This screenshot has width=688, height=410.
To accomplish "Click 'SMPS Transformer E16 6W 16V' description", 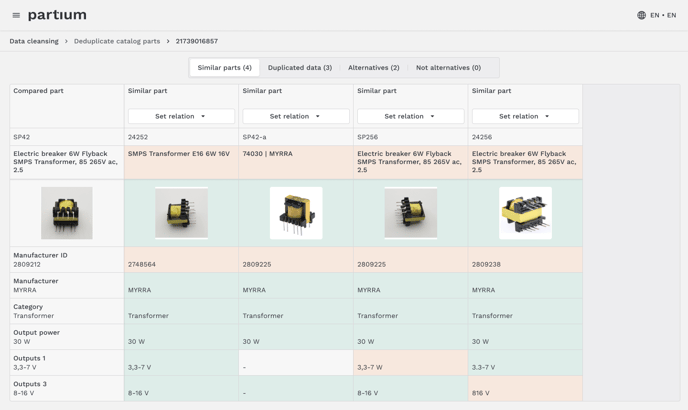I will [x=179, y=154].
